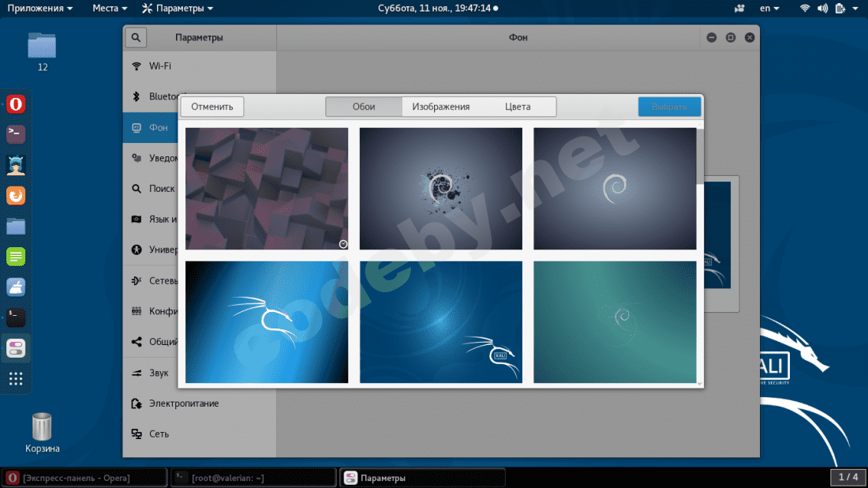This screenshot has width=868, height=488.
Task: Click the camera recording icon in top panel
Action: 739,9
